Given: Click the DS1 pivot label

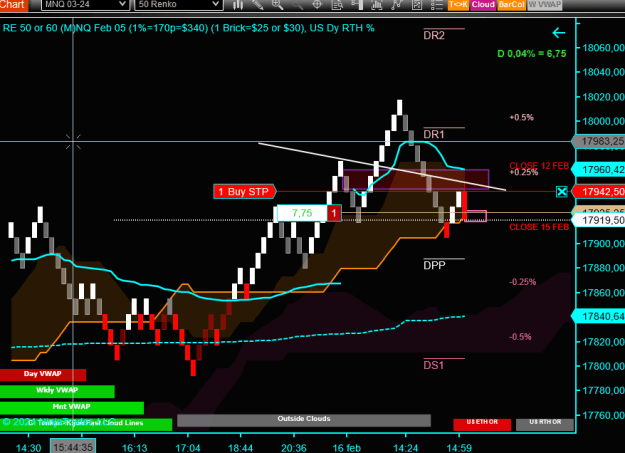Looking at the screenshot, I should click(434, 365).
